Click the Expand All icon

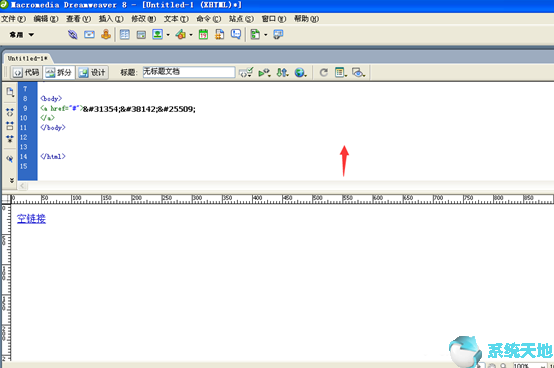tap(10, 139)
